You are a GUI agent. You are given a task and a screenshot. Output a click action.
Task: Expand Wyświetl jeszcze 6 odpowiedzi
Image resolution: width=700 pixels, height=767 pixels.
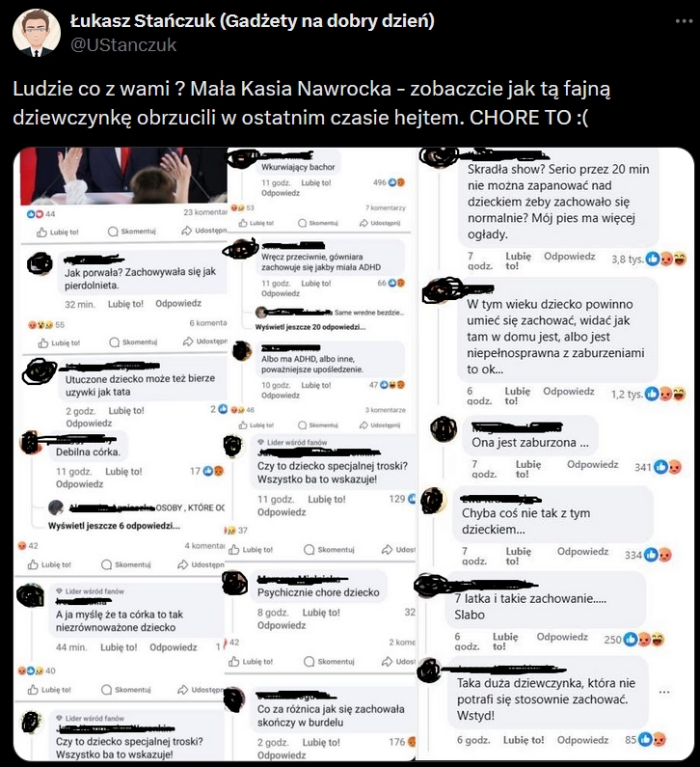pyautogui.click(x=114, y=526)
